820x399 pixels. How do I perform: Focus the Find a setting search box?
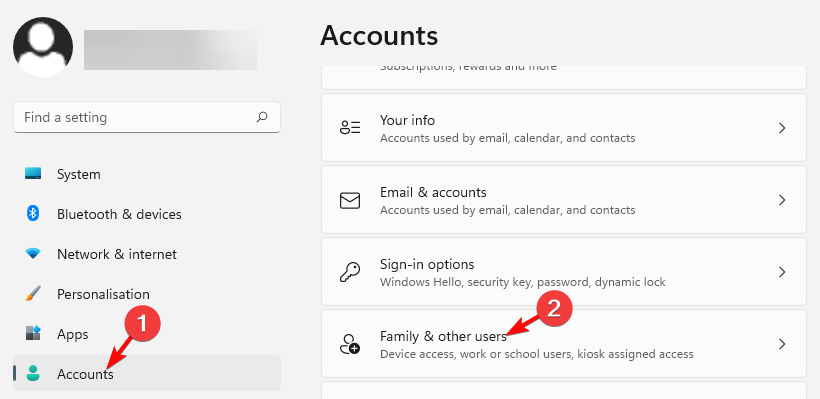tap(147, 117)
